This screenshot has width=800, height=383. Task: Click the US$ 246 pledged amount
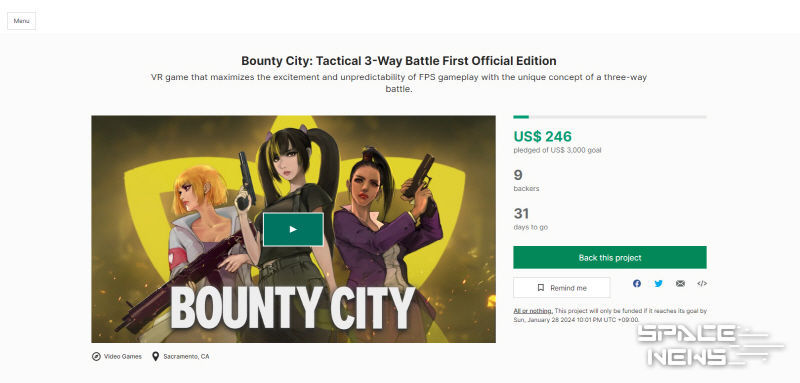[542, 136]
